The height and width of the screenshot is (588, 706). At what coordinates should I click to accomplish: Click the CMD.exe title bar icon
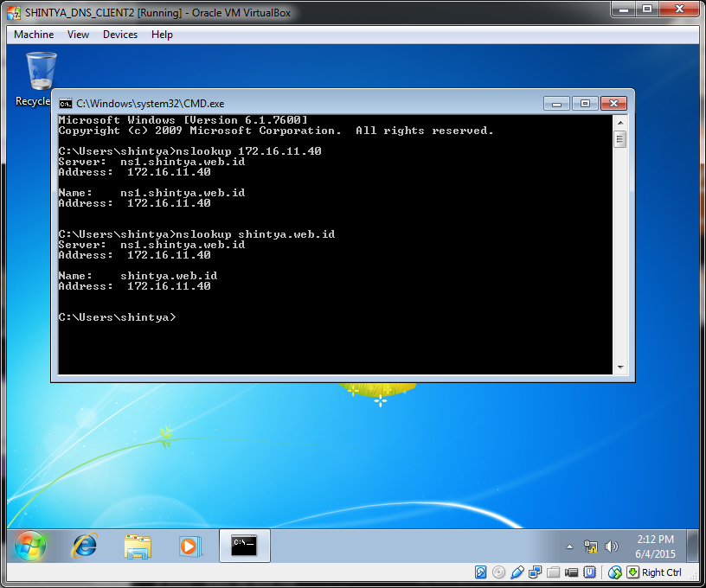pos(66,104)
